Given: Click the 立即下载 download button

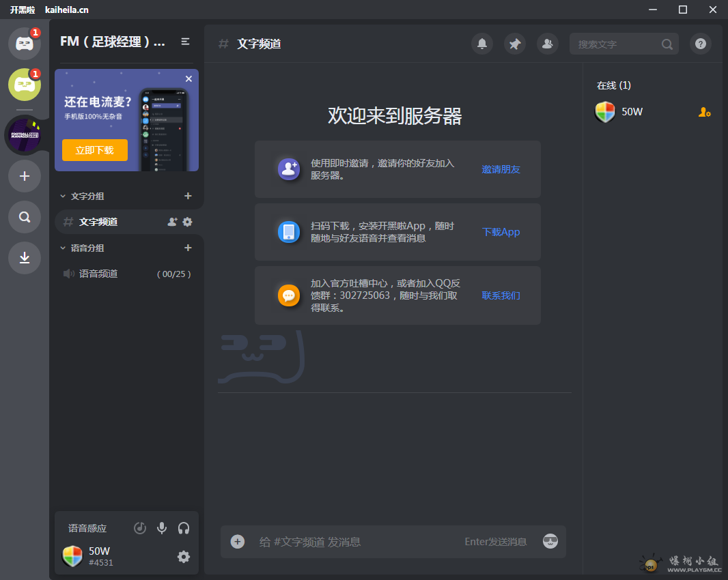Looking at the screenshot, I should (x=95, y=150).
